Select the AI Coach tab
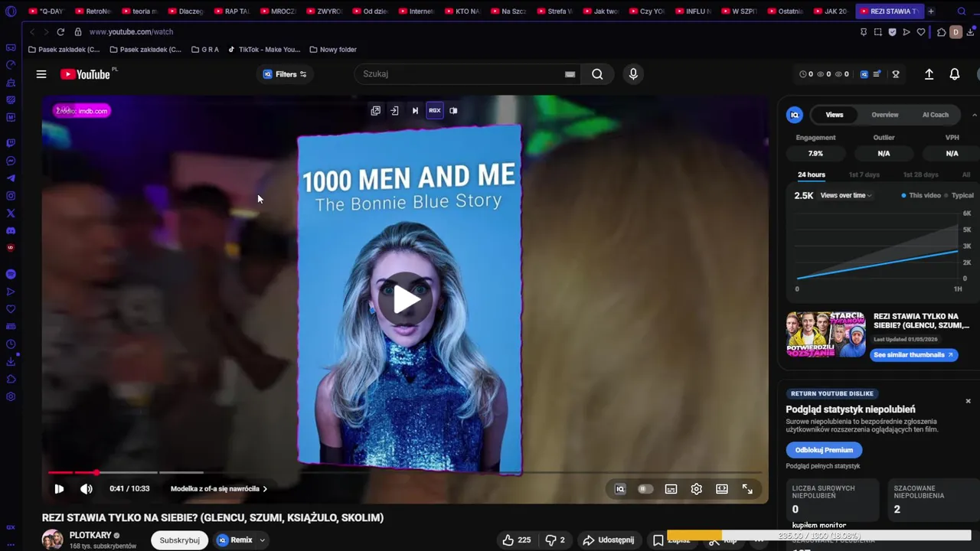This screenshot has height=551, width=980. pos(935,115)
